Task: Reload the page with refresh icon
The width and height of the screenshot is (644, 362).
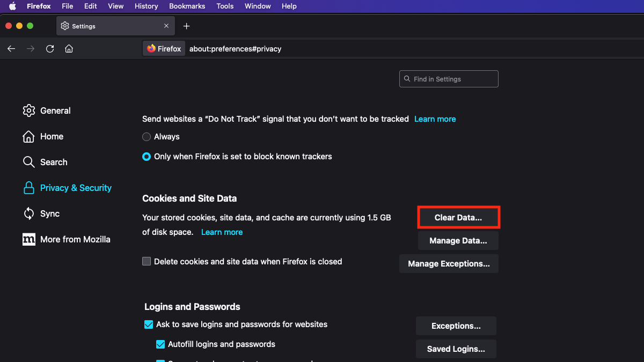Action: pos(50,49)
